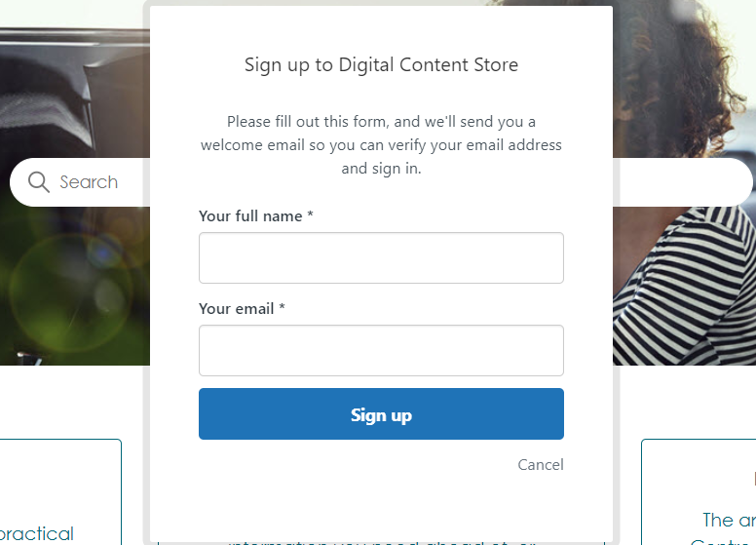
Task: Click the "Your full name *" label
Action: 255,216
